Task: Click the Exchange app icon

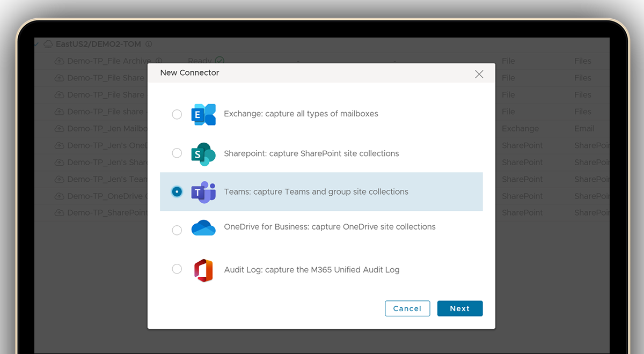Action: tap(203, 114)
